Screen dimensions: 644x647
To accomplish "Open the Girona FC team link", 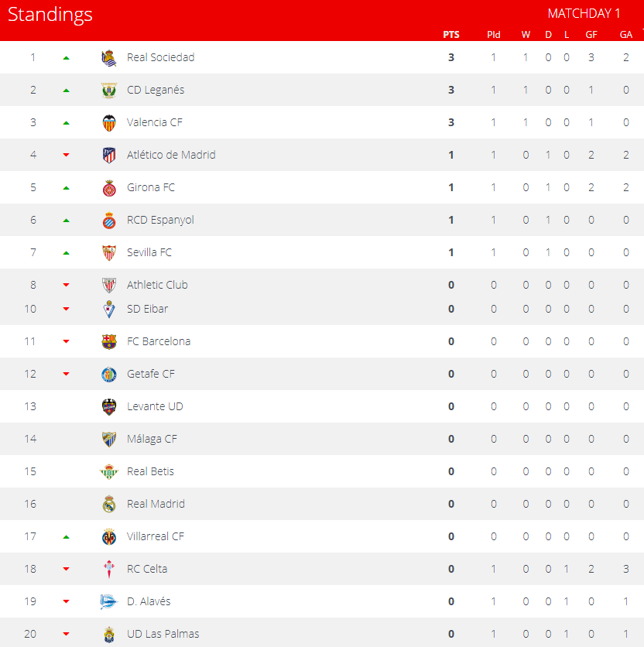I will [151, 187].
